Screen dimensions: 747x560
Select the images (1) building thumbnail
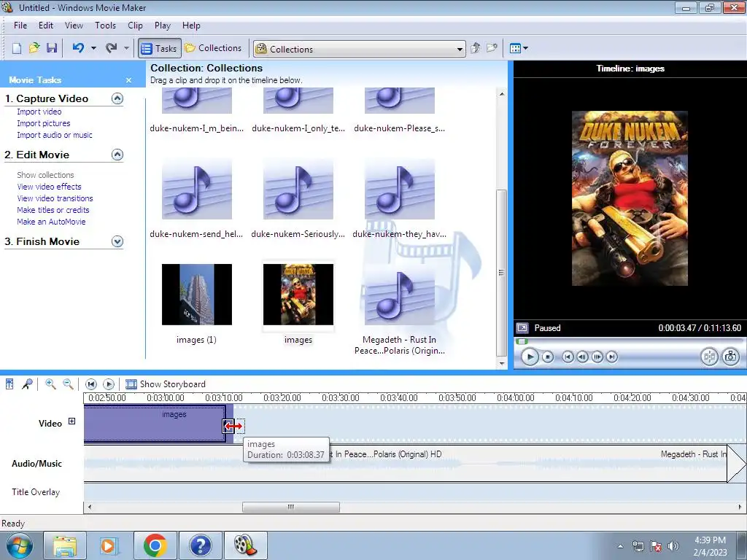(197, 295)
